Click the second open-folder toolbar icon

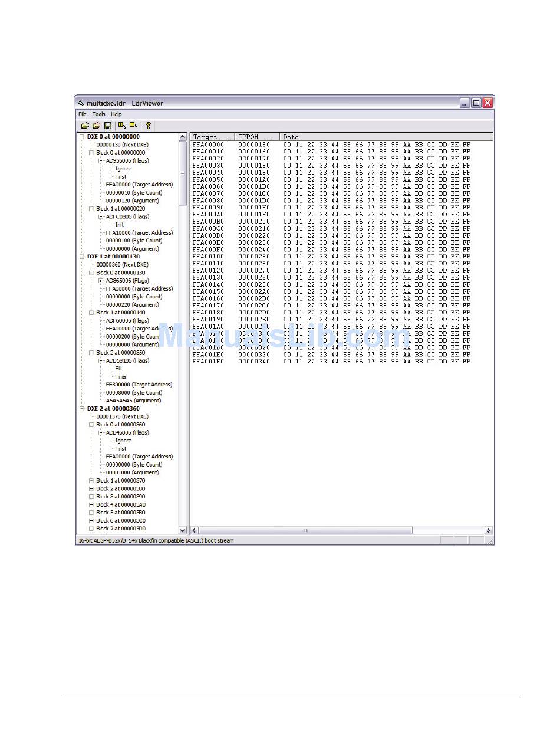96,126
